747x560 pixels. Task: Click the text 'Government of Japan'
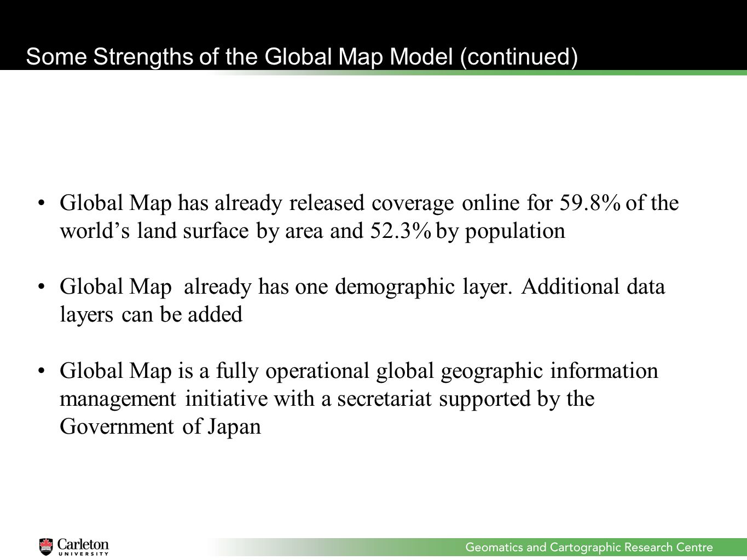click(x=160, y=427)
